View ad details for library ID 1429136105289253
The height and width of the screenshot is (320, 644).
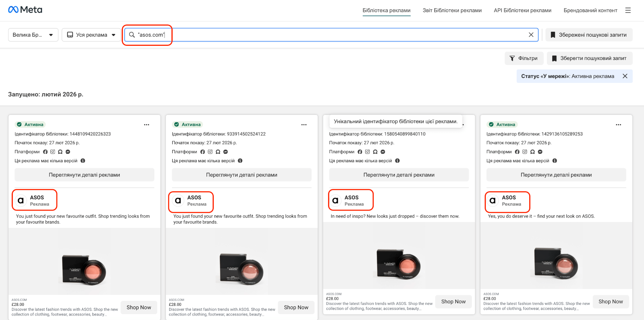coord(556,175)
